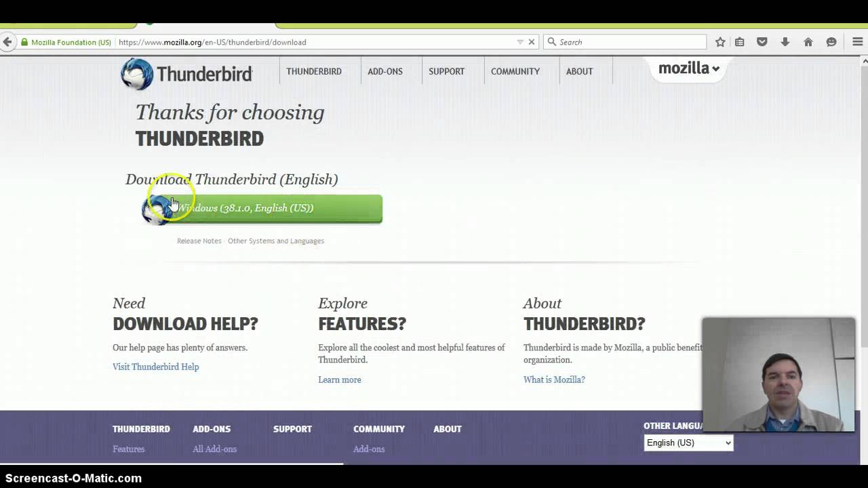Click the webcam video thumbnail
This screenshot has height=488, width=868.
click(x=778, y=375)
